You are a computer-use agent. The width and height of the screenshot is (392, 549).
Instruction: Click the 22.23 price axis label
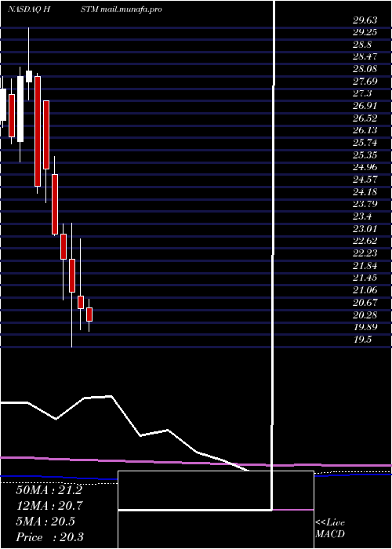365,253
